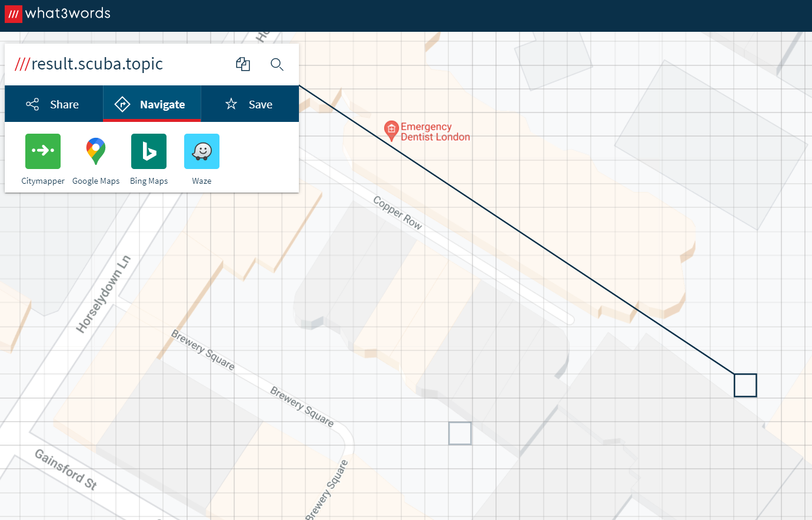Select the dark outlined grid square
The width and height of the screenshot is (812, 520).
746,385
